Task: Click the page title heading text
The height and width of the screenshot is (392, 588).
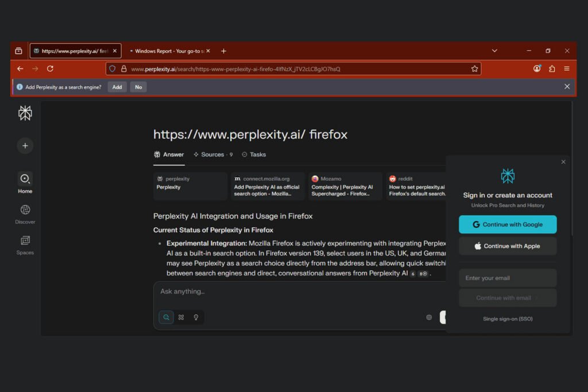Action: pos(250,134)
